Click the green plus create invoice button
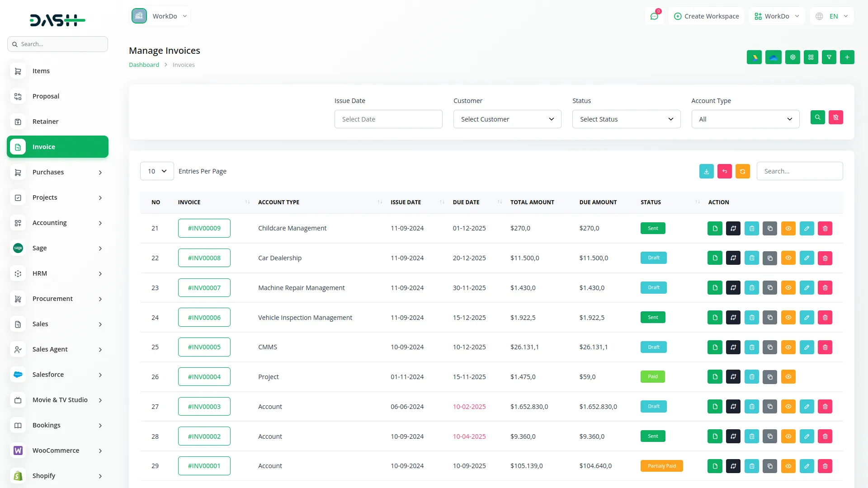868x488 pixels. click(847, 57)
